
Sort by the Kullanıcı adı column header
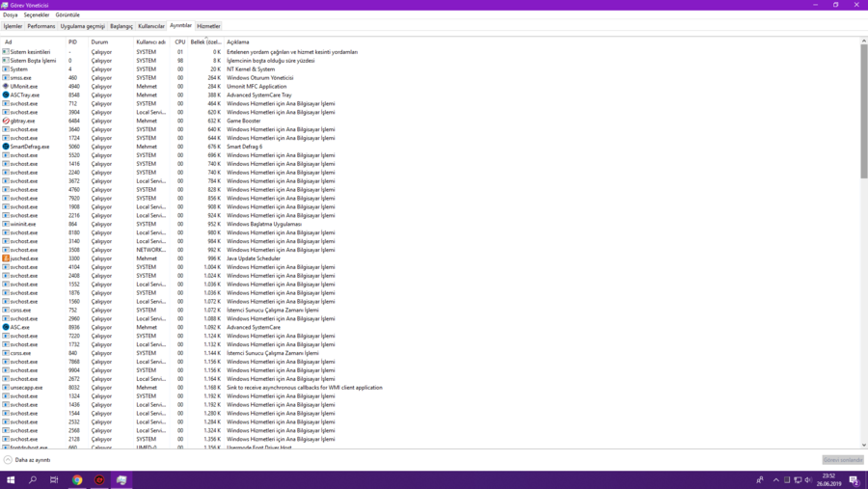pos(151,42)
